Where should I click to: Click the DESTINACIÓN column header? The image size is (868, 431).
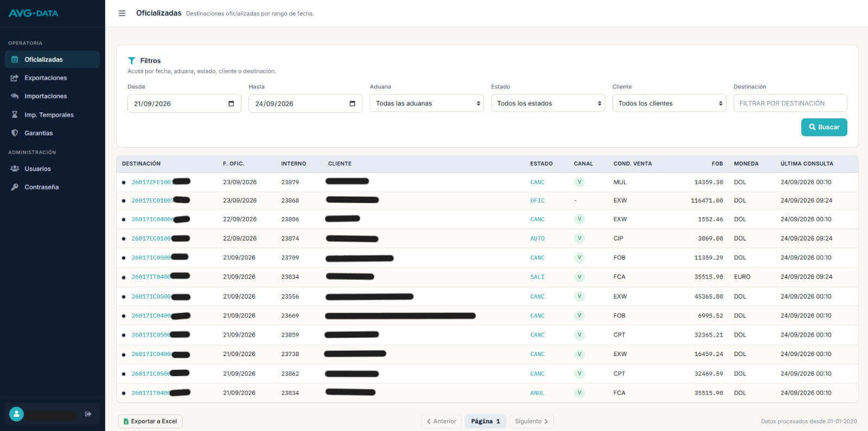pos(141,163)
